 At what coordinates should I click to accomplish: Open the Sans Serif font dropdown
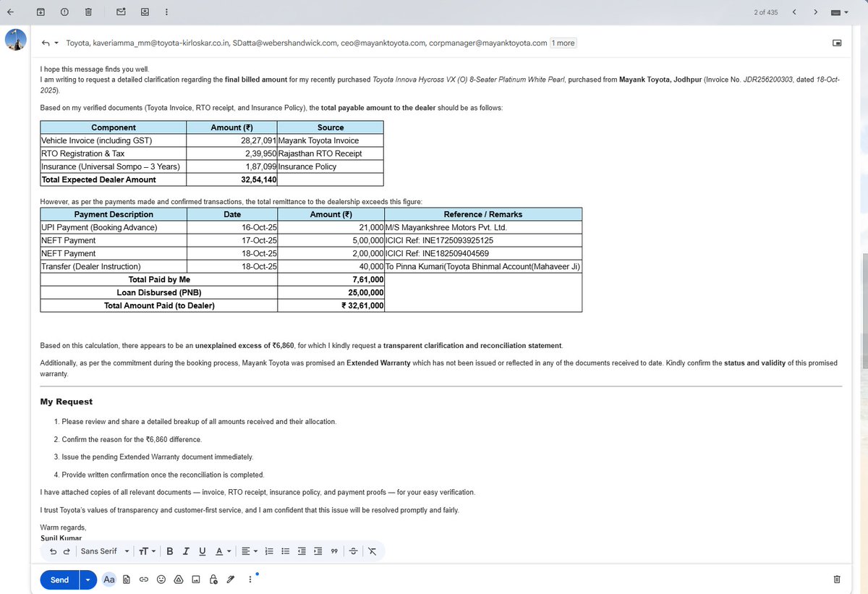[x=105, y=551]
